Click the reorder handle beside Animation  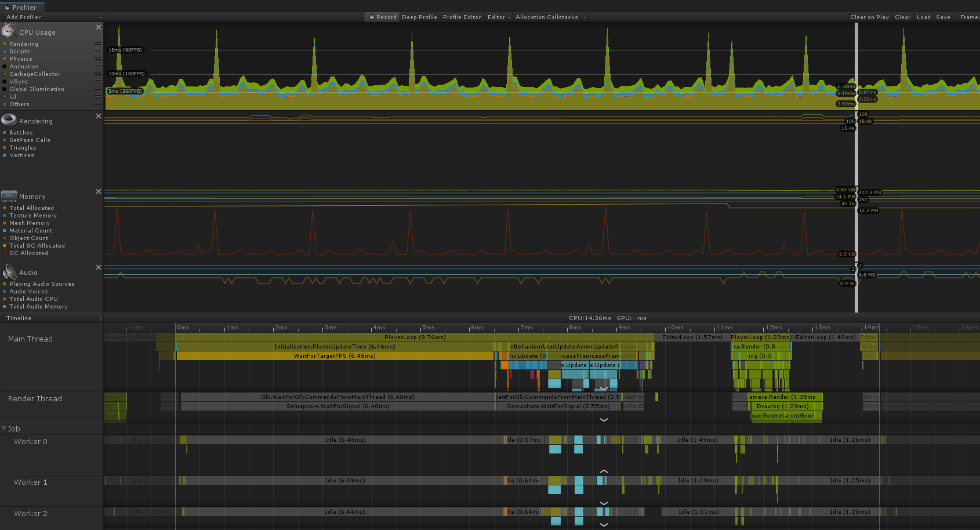[x=97, y=67]
